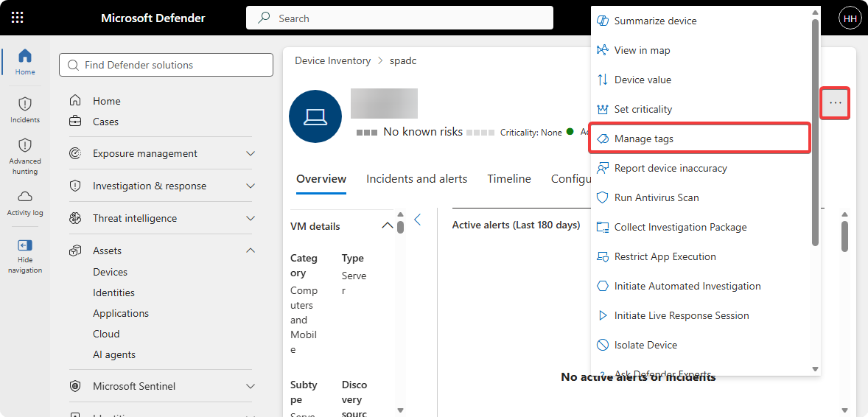Click the Cases briefcase icon
The height and width of the screenshot is (417, 868).
[x=75, y=122]
